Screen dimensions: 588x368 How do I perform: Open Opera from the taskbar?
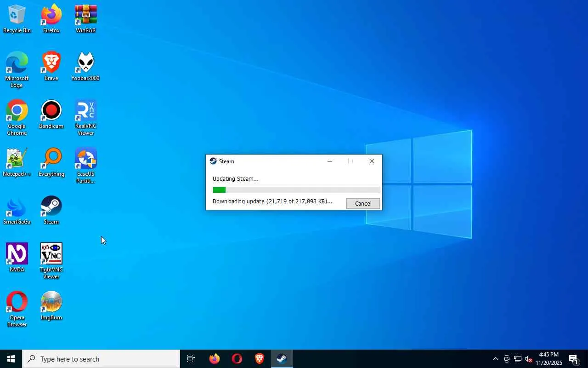pyautogui.click(x=237, y=359)
